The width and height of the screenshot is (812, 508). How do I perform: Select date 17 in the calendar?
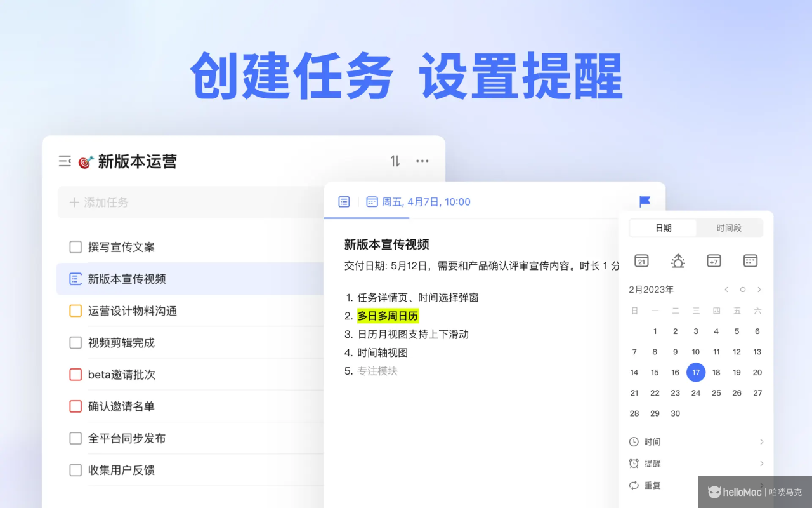pyautogui.click(x=696, y=373)
